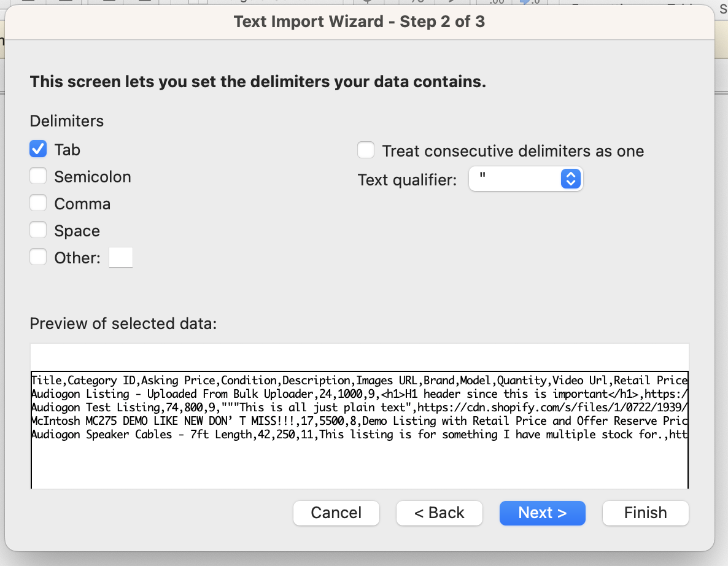The height and width of the screenshot is (566, 728).
Task: Tick the Space delimiter checkbox
Action: [x=38, y=230]
